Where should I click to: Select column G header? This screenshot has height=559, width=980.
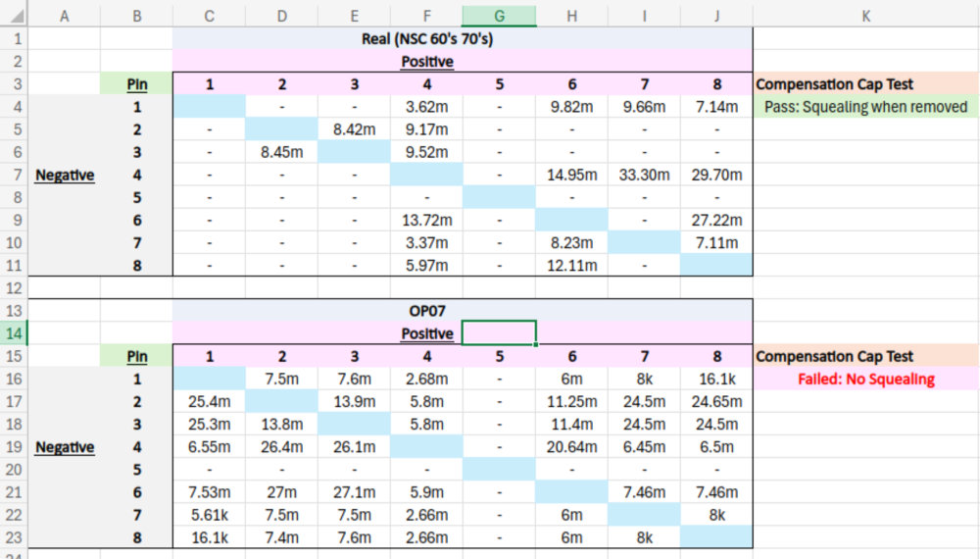coord(499,16)
